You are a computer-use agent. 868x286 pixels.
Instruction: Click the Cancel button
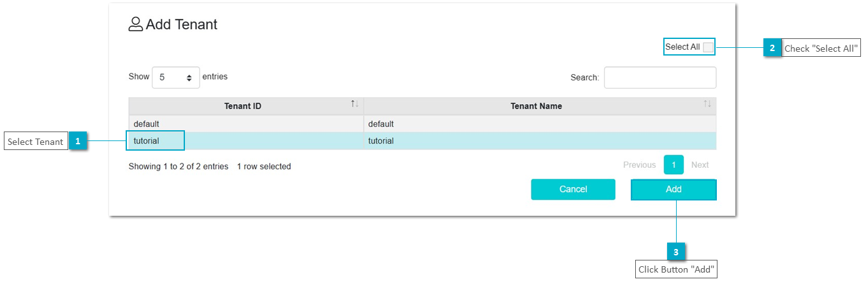pos(573,190)
